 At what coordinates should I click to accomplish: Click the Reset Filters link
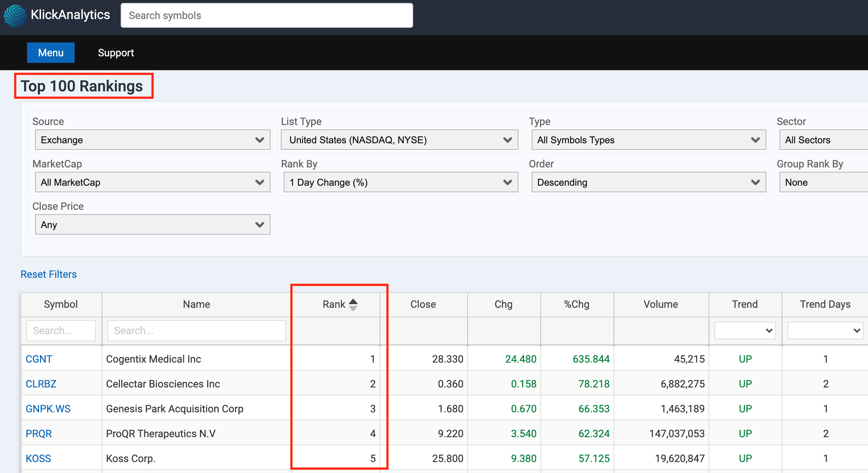49,274
